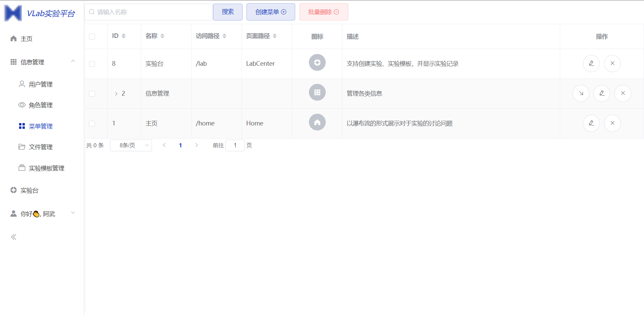Screen dimensions: 644x316
Task: Check the row checkbox for 信息管理
Action: (92, 94)
